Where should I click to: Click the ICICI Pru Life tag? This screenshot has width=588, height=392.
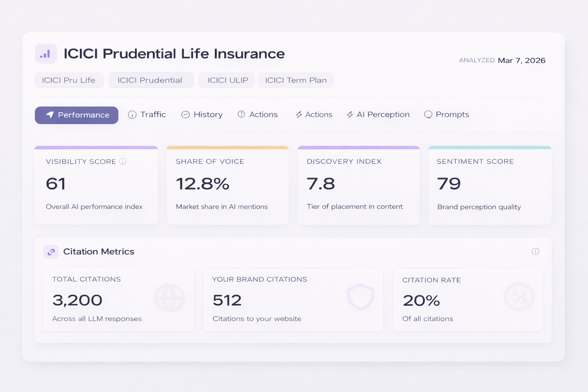[x=69, y=80]
